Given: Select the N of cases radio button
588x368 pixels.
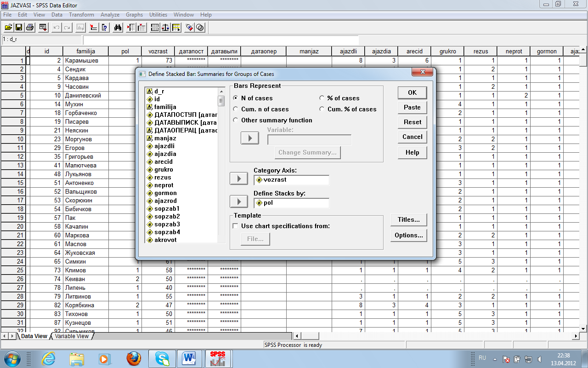Looking at the screenshot, I should click(x=236, y=98).
